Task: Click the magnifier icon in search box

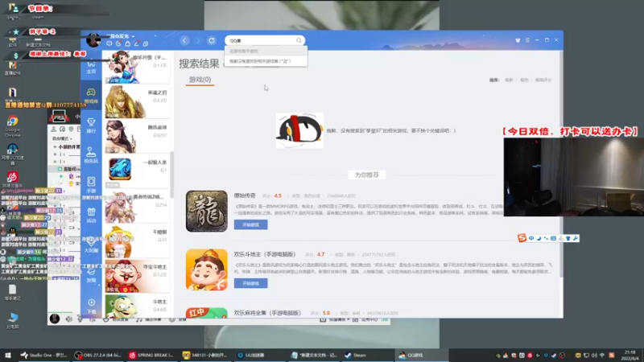Action: pos(299,40)
